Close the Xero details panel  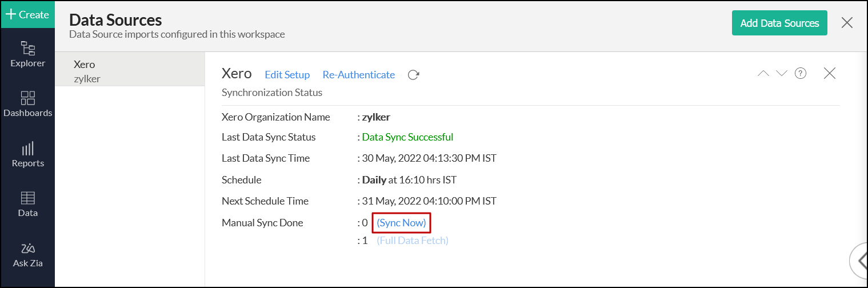[x=830, y=73]
